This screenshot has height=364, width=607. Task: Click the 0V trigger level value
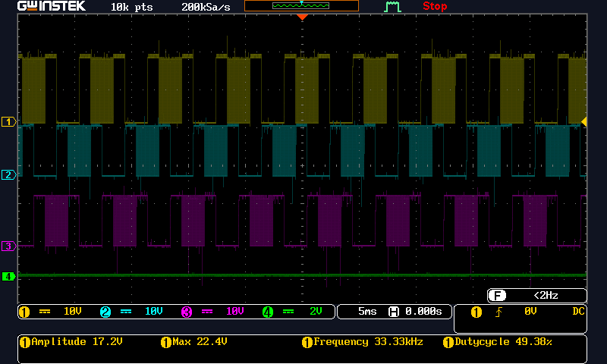[x=530, y=311]
